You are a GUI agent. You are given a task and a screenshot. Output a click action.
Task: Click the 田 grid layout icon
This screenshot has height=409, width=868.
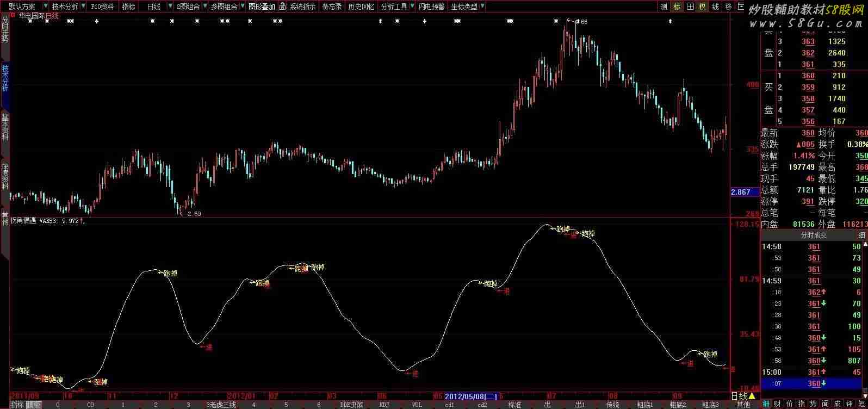pyautogui.click(x=690, y=7)
